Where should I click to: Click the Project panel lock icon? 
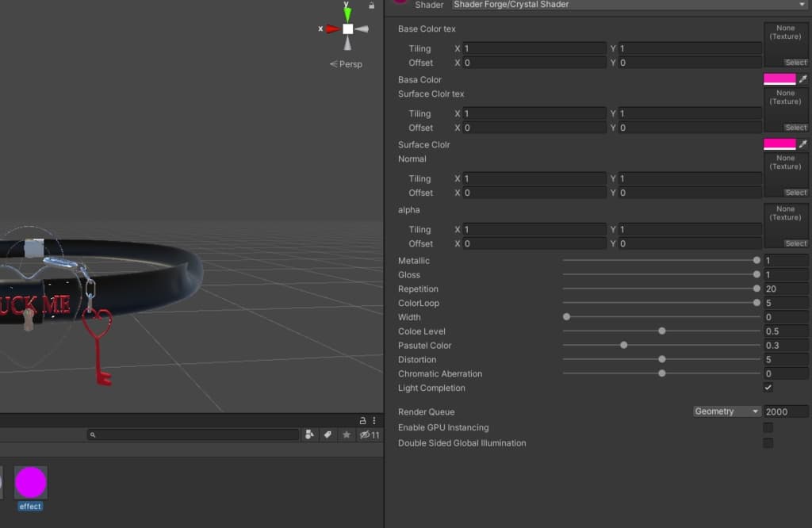[x=363, y=420]
